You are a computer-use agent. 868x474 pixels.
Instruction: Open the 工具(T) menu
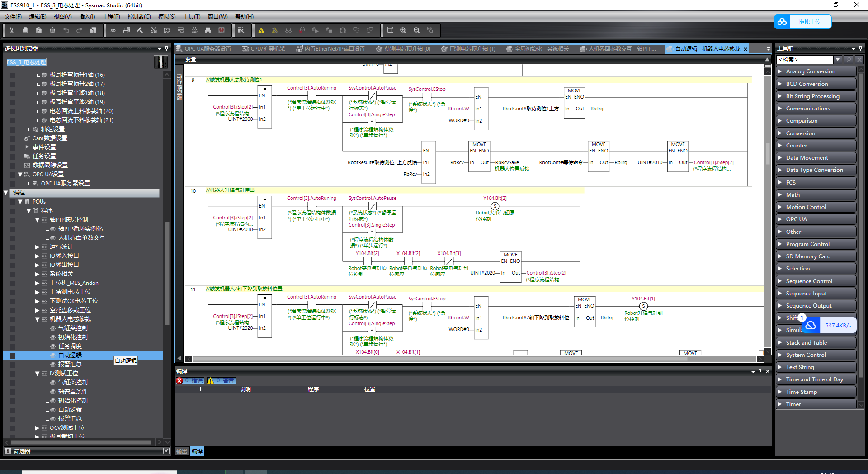(x=192, y=17)
